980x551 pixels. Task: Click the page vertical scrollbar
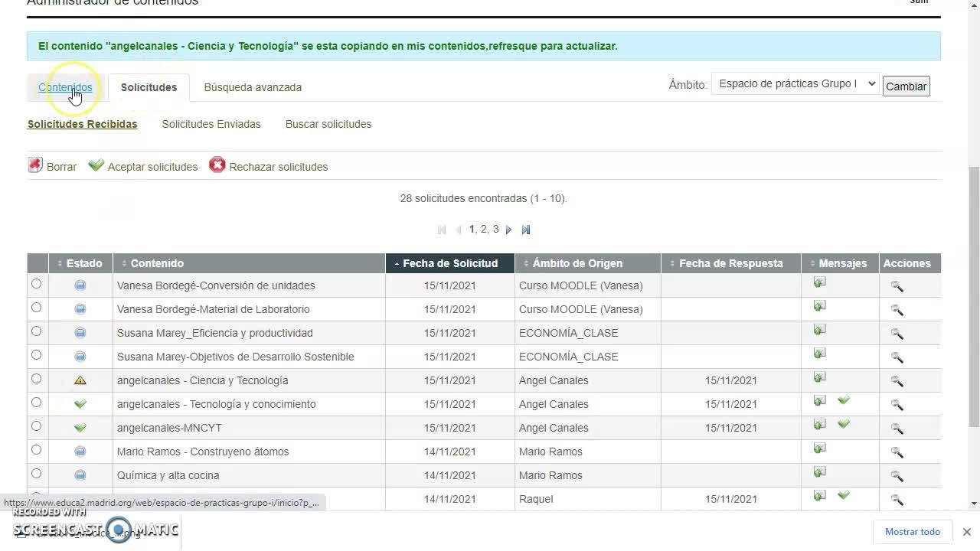(974, 297)
